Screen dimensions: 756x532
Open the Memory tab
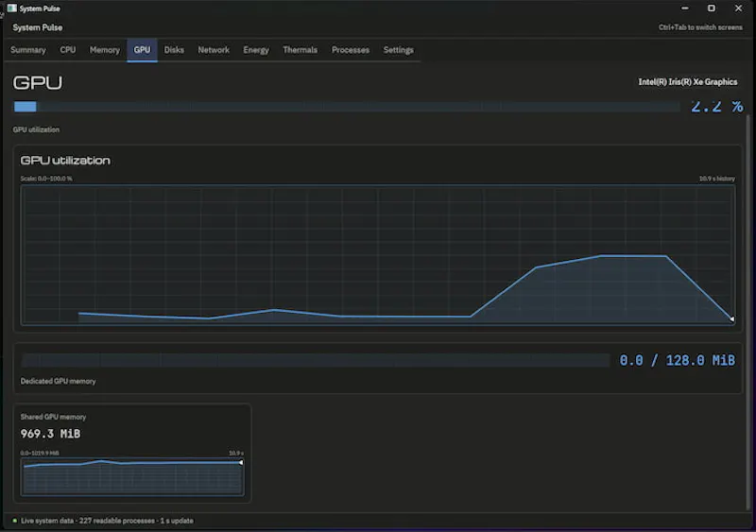coord(105,50)
